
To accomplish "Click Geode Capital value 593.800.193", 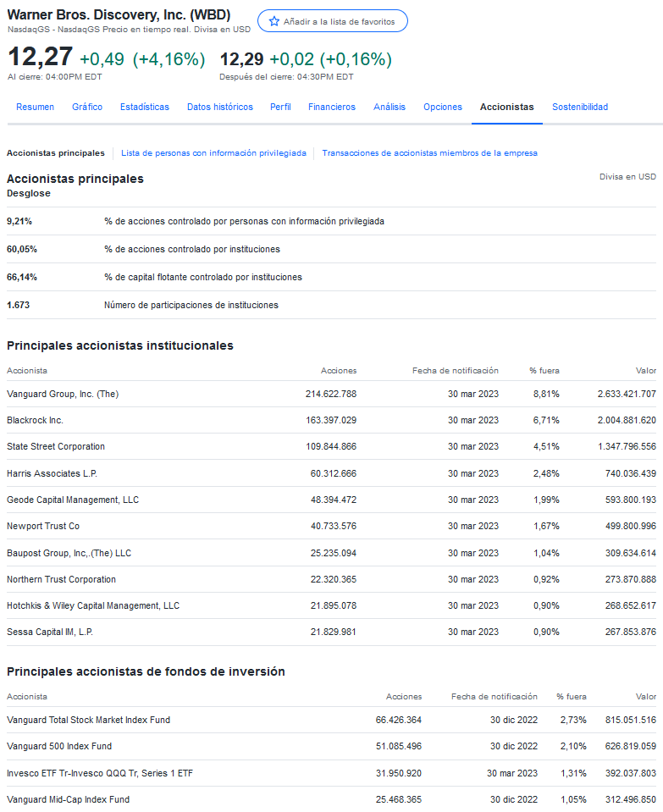I will (x=630, y=500).
